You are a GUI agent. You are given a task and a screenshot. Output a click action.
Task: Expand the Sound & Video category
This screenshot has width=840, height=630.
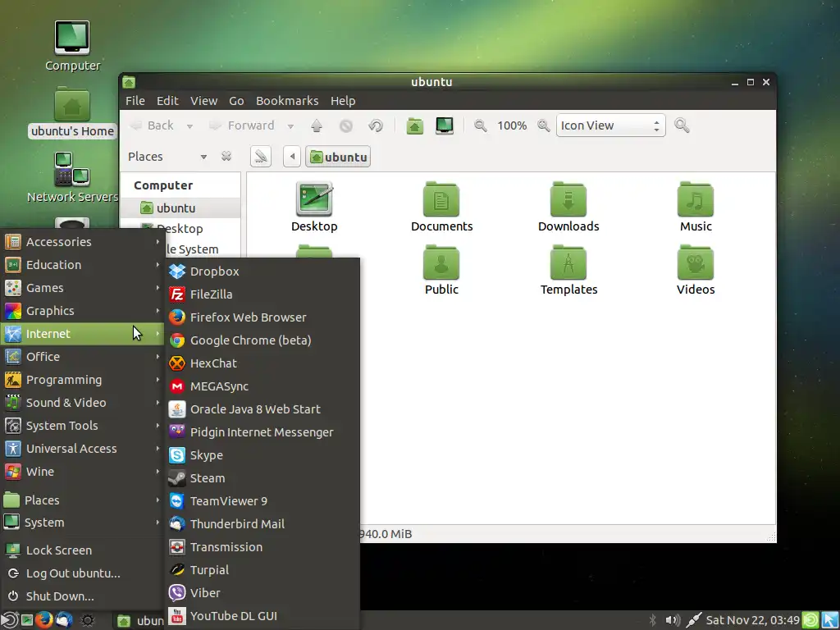pos(83,403)
